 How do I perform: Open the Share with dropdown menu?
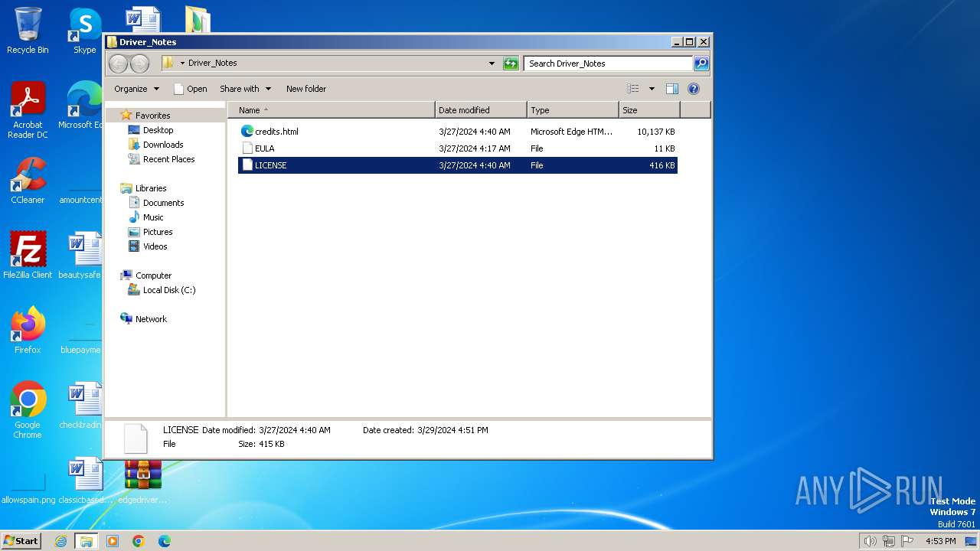tap(245, 89)
